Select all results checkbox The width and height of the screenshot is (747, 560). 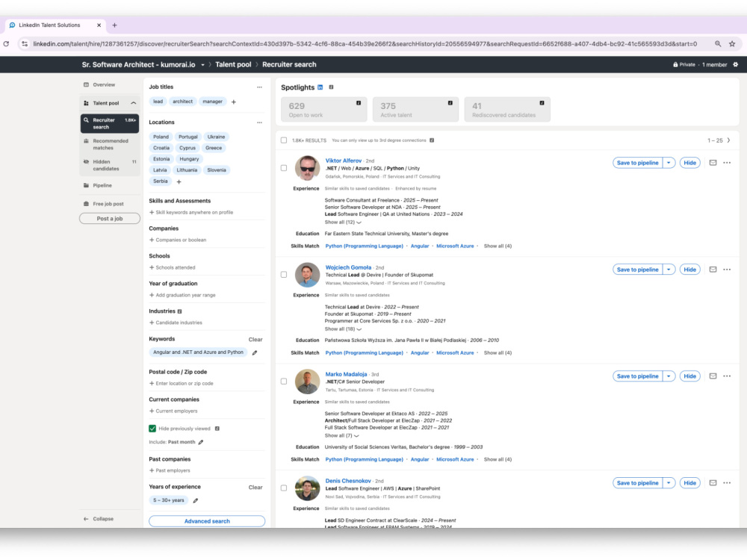pos(284,140)
